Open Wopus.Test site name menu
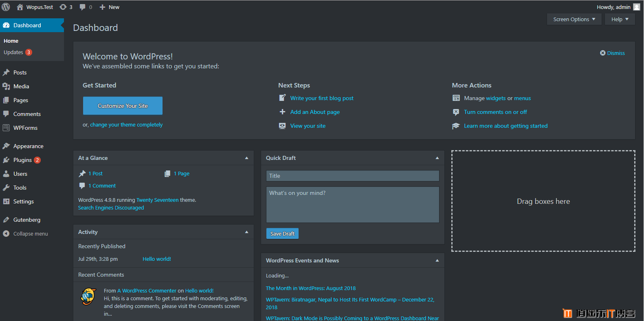Screen dimensions: 644x321 (35, 7)
